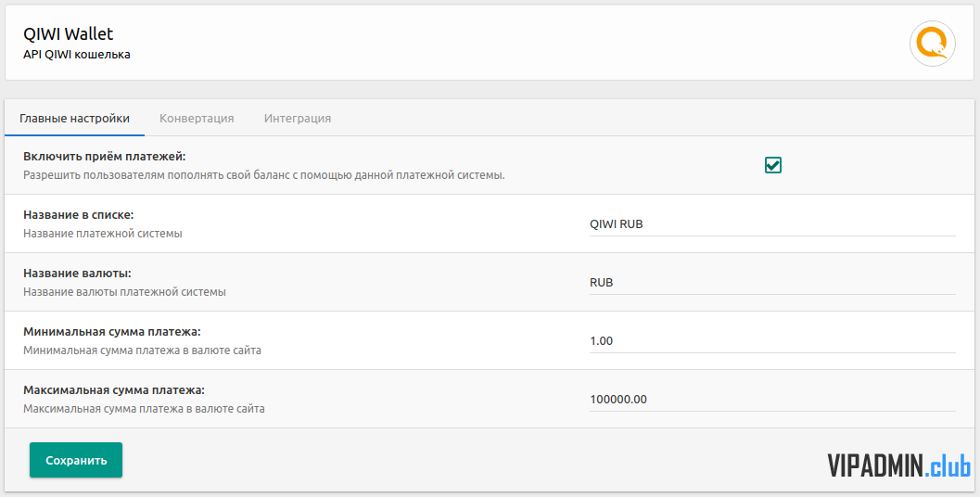This screenshot has height=497, width=980.
Task: Focus the 'Название в списке' field with QIWI RUB
Action: (772, 223)
